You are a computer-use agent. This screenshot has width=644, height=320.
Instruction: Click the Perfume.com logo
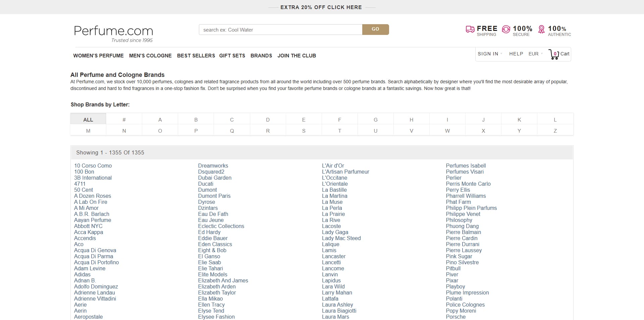113,34
